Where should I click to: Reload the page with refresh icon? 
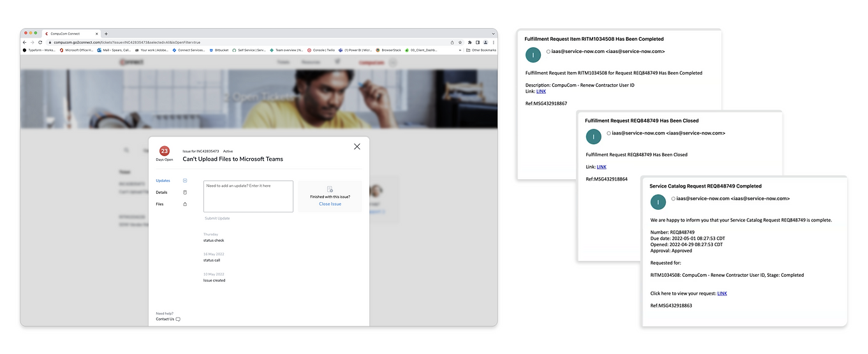click(x=40, y=42)
